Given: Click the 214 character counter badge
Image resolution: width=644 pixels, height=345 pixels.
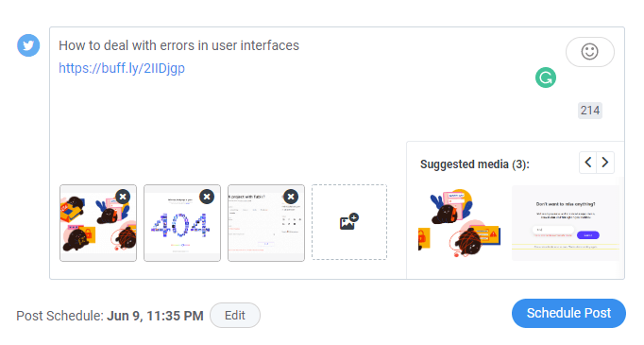Looking at the screenshot, I should pyautogui.click(x=590, y=111).
